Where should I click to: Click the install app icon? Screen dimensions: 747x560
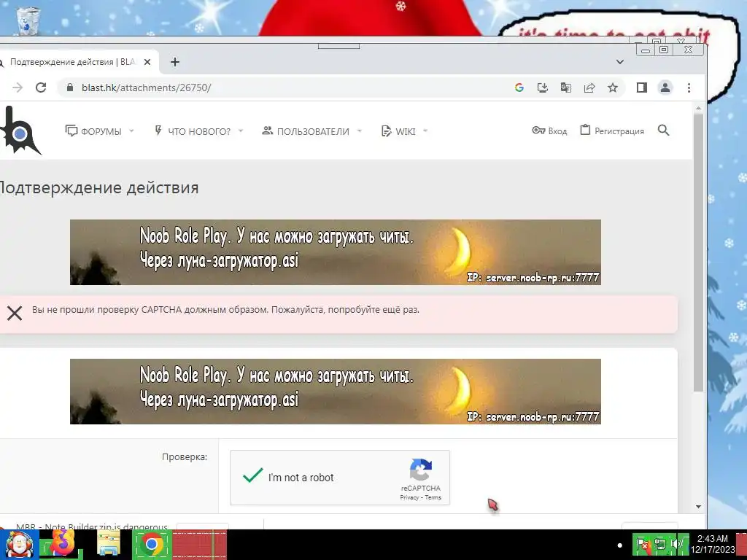tap(543, 87)
